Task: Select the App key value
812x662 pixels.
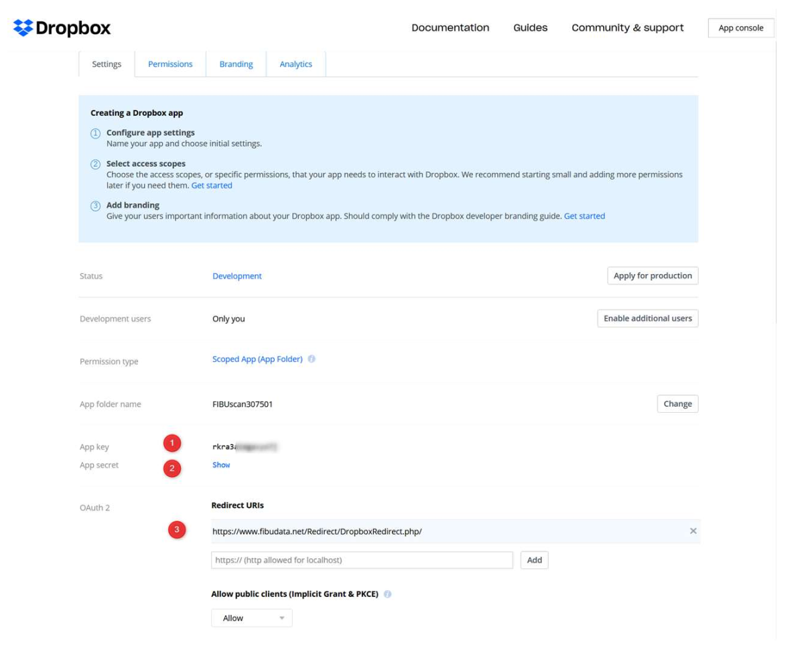Action: tap(245, 446)
